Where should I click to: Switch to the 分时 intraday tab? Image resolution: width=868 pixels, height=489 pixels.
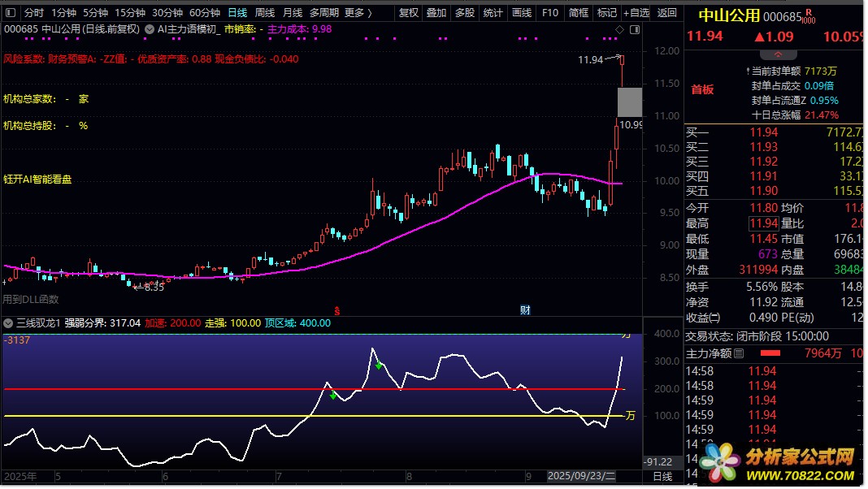(33, 13)
